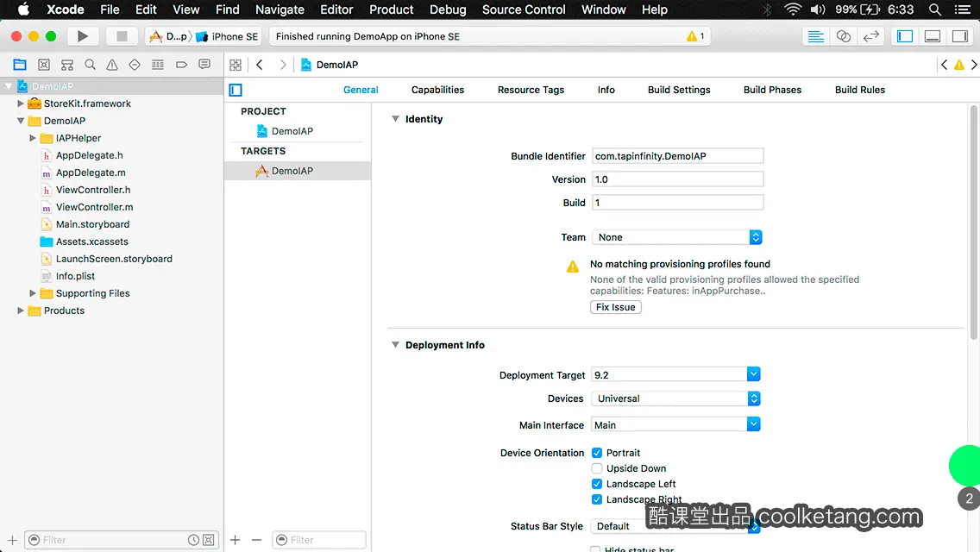Screen dimensions: 980x552
Task: Switch to the Build Phases tab
Action: pos(772,90)
